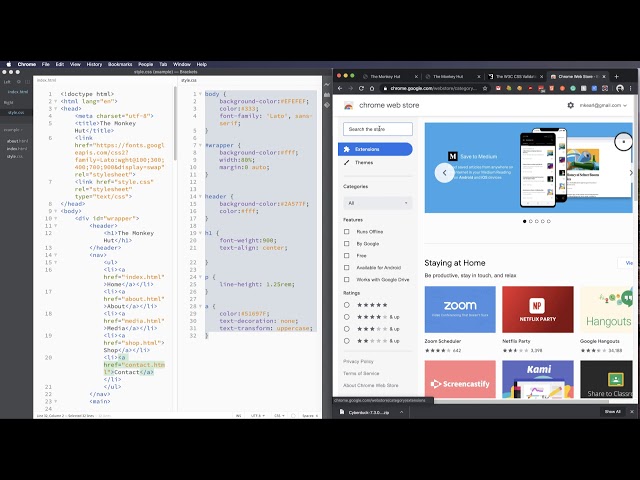Check the By Google checkbox
Viewport: 640px width, 480px height.
(347, 244)
